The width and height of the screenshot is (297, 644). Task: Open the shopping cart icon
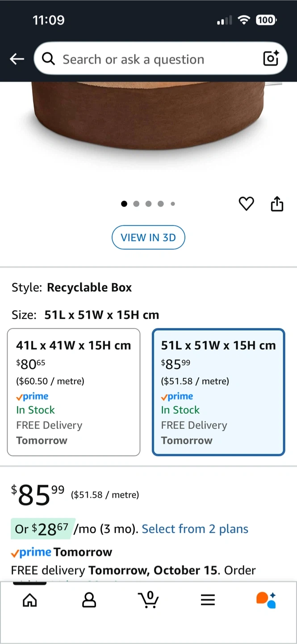click(148, 599)
